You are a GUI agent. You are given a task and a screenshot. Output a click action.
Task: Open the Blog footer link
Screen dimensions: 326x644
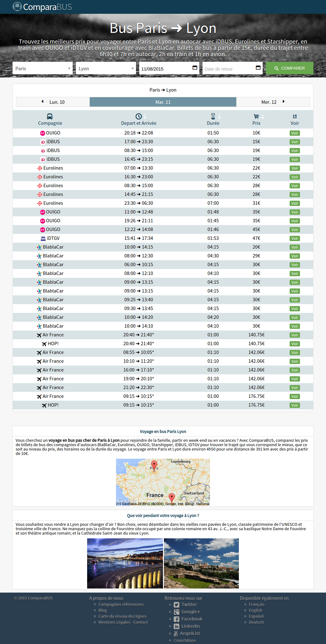(x=103, y=610)
